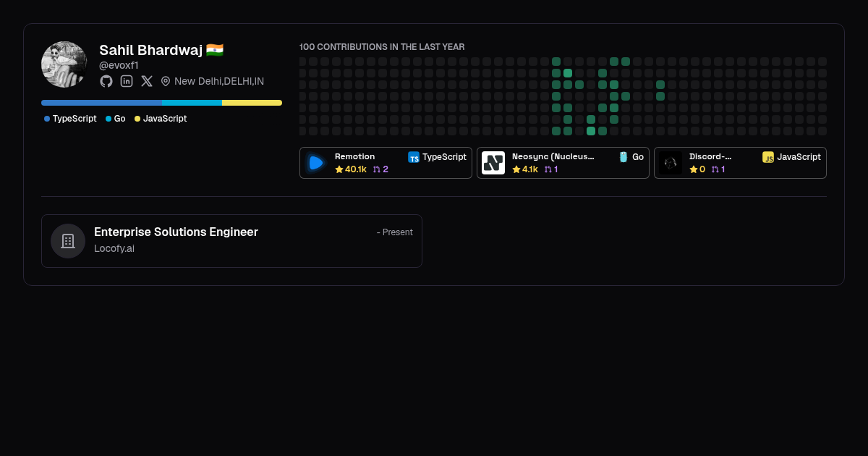
Task: Click the yellow JavaScript segment of language bar
Action: pos(252,103)
